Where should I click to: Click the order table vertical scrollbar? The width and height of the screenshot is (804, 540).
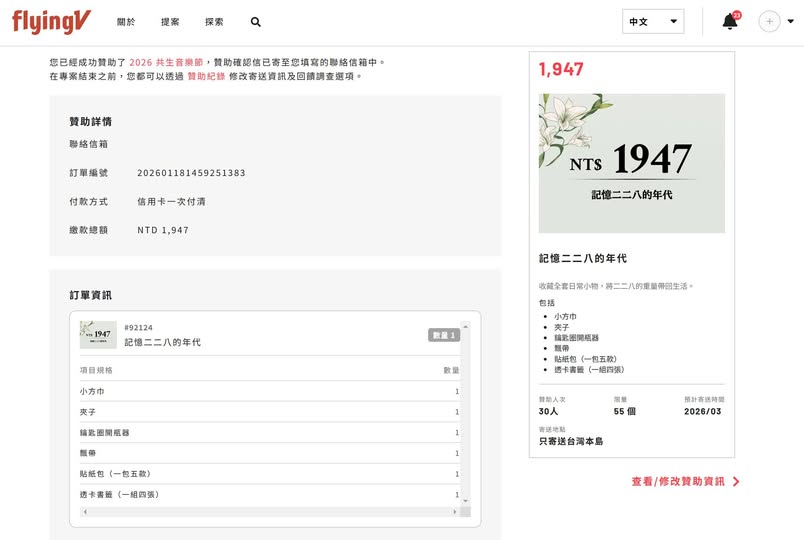click(x=465, y=410)
